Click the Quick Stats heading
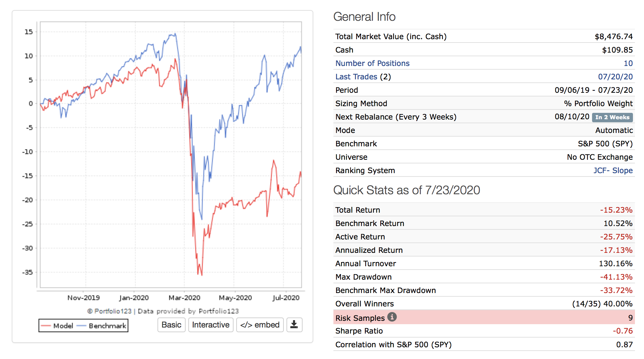Screen dimensions: 644x359 406,190
